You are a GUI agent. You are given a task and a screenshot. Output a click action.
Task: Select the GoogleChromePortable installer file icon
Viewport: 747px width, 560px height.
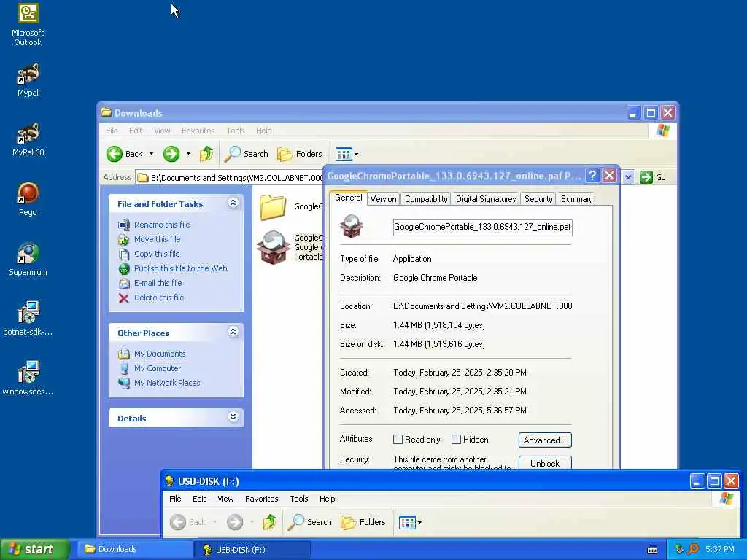[273, 248]
